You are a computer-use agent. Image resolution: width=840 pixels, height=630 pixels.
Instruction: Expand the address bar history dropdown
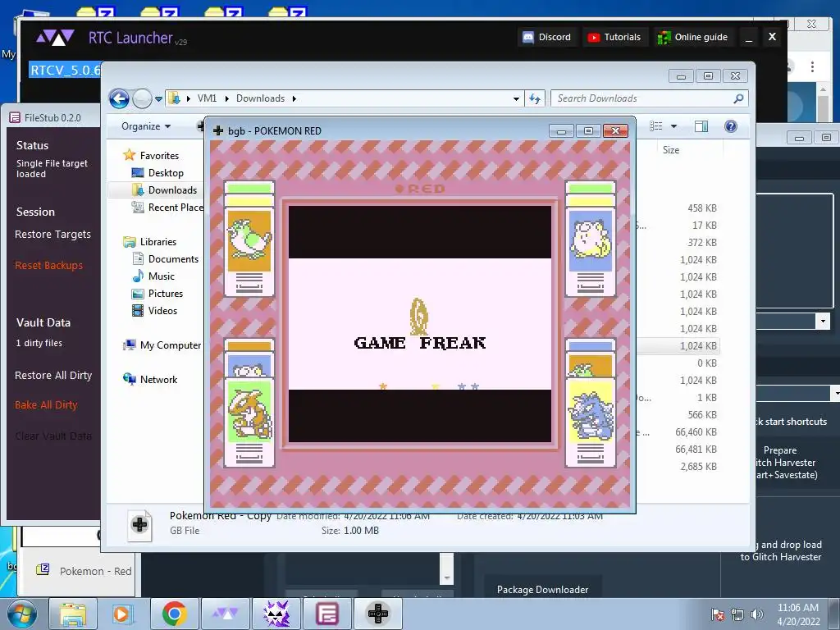coord(516,98)
